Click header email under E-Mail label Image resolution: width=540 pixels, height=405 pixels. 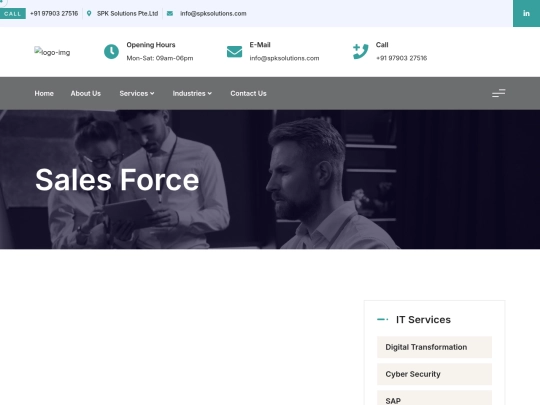284,58
